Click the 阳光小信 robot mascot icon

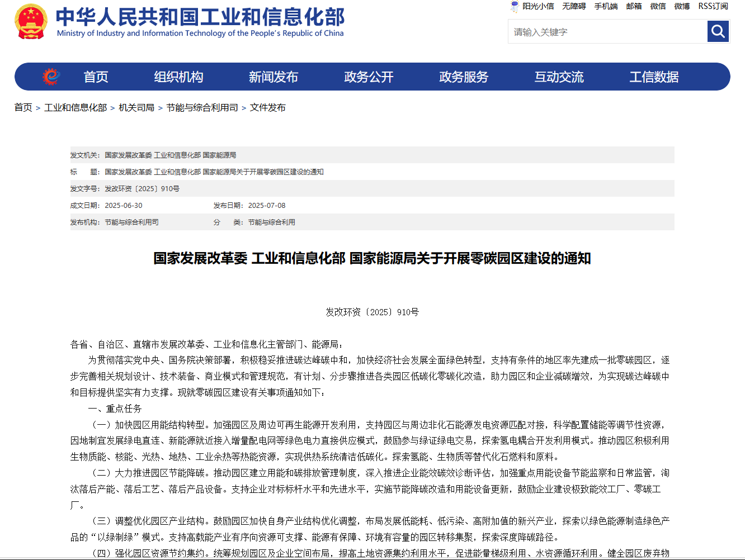tap(514, 7)
